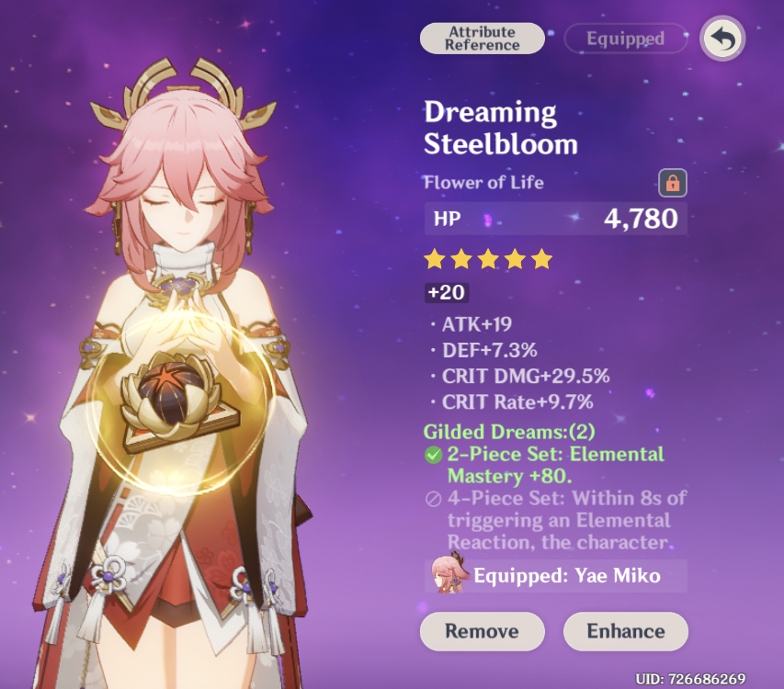The image size is (784, 689).
Task: Click the green 2-Piece Set checkmark
Action: [433, 455]
